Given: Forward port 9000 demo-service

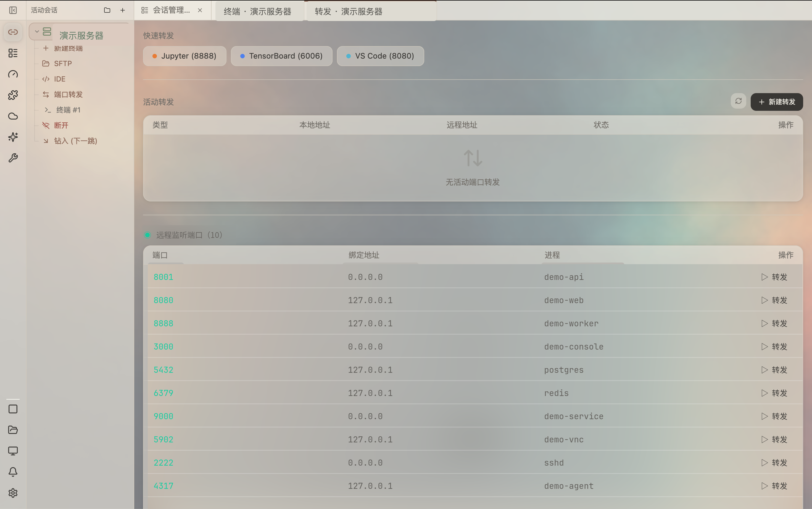Looking at the screenshot, I should click(x=774, y=416).
